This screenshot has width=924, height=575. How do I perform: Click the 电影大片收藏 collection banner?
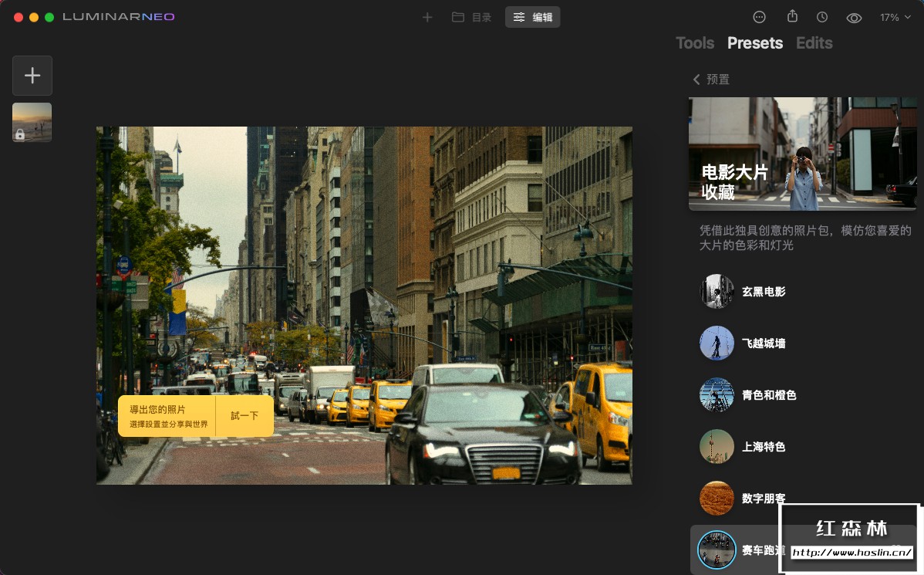click(803, 154)
